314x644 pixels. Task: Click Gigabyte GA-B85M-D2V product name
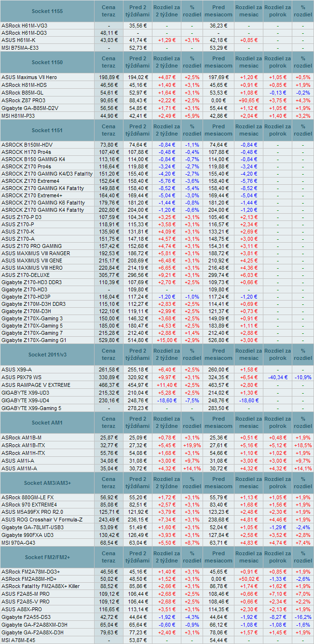click(29, 108)
